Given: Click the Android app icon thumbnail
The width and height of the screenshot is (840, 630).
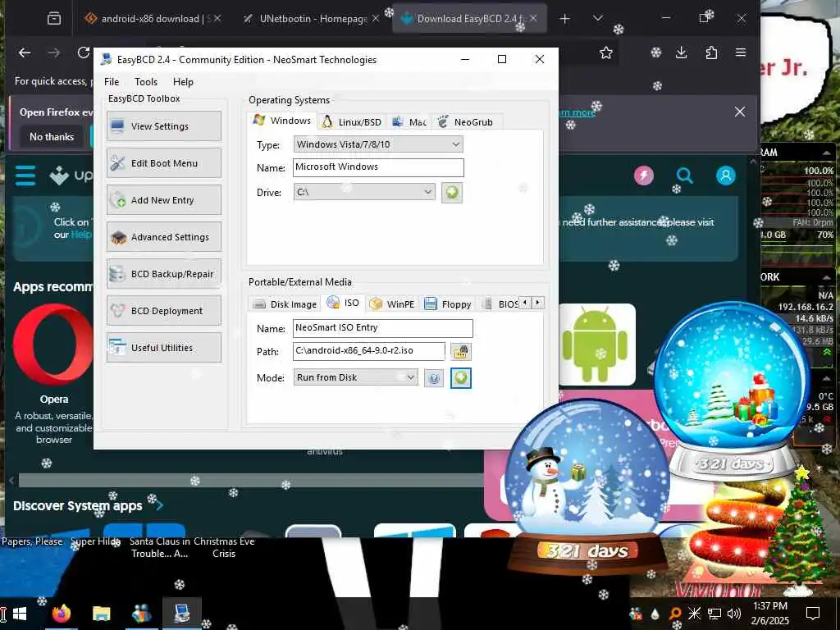Looking at the screenshot, I should [597, 345].
